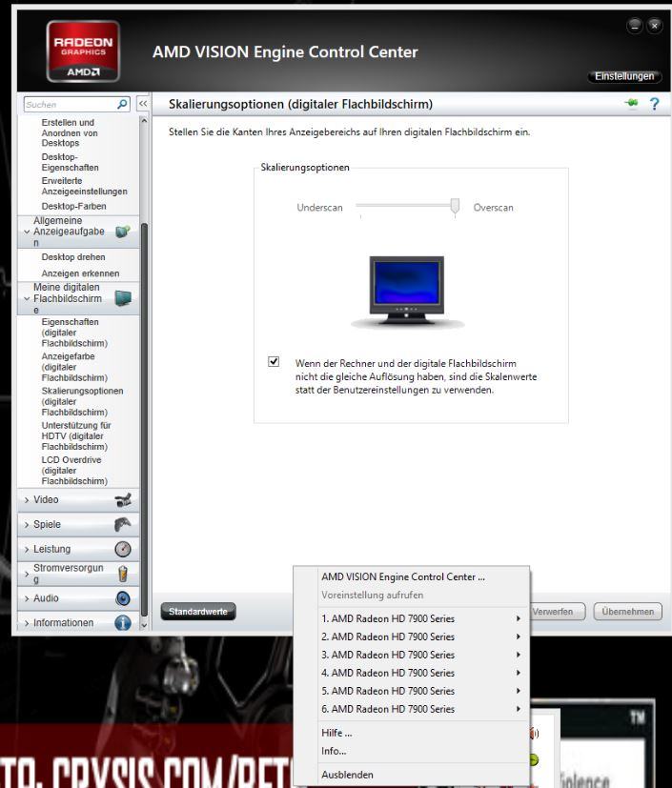This screenshot has width=672, height=788.
Task: Click the Radeon Graphics AMD logo
Action: (83, 51)
